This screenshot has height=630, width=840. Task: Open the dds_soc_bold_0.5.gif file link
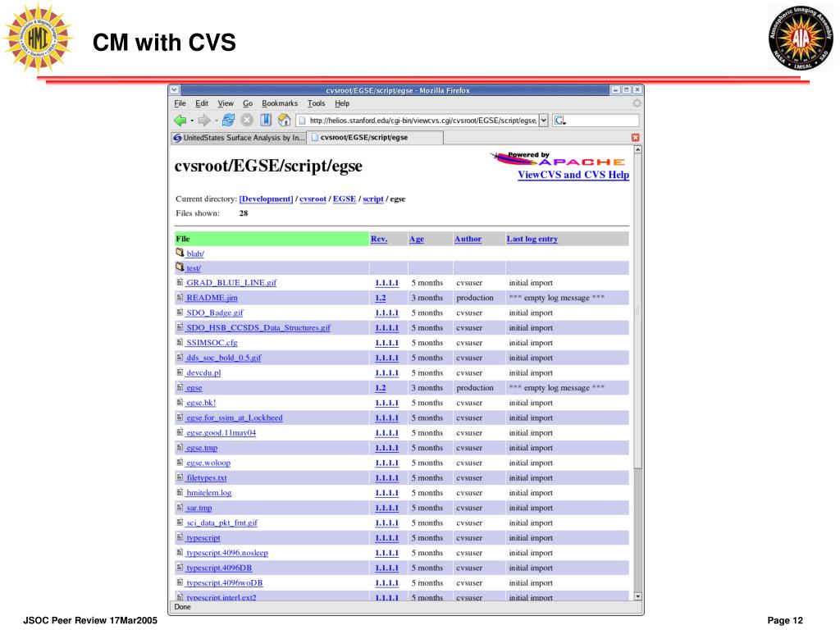tap(223, 358)
